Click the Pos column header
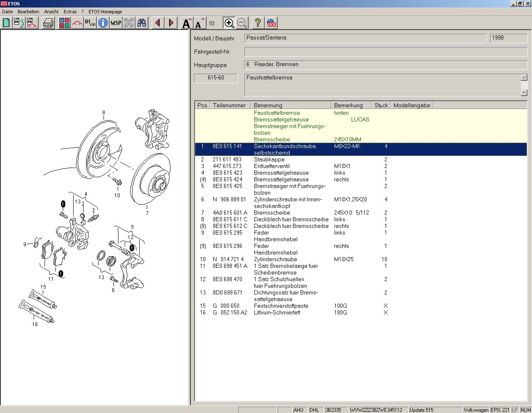 [202, 105]
